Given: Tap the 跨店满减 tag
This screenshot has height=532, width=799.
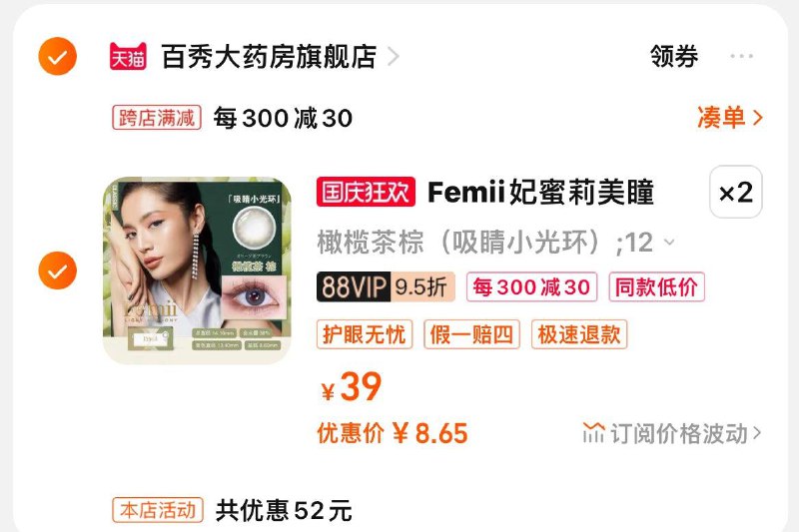Looking at the screenshot, I should click(x=157, y=118).
